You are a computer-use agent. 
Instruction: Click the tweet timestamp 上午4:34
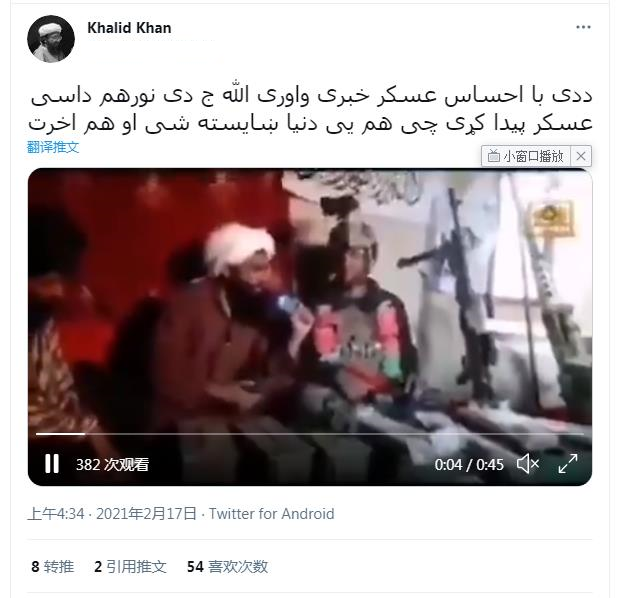pos(56,514)
